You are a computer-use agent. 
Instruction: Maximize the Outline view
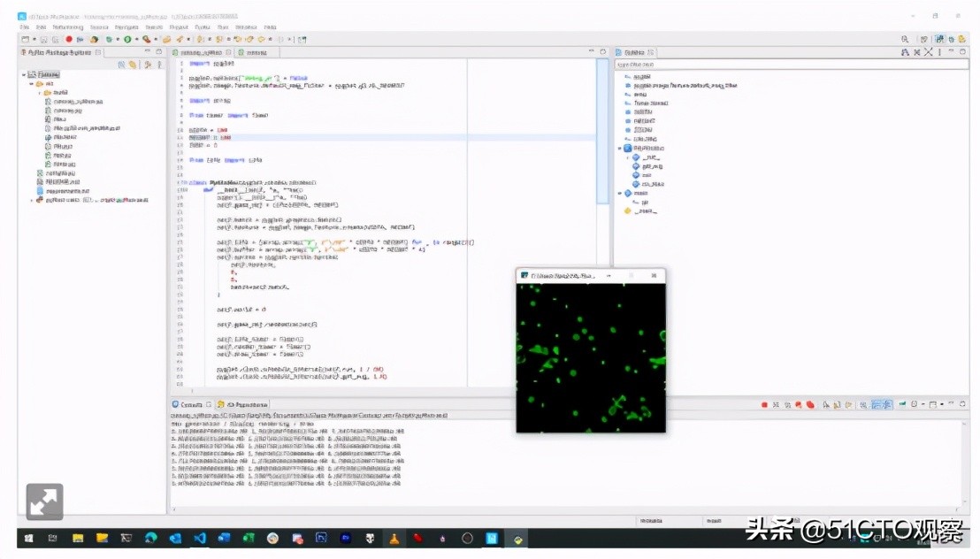[963, 52]
